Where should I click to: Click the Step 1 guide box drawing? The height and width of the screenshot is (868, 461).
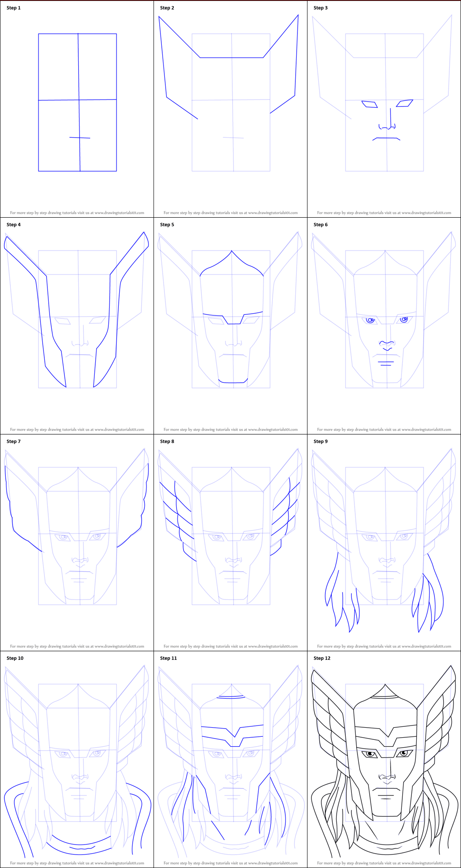point(77,102)
